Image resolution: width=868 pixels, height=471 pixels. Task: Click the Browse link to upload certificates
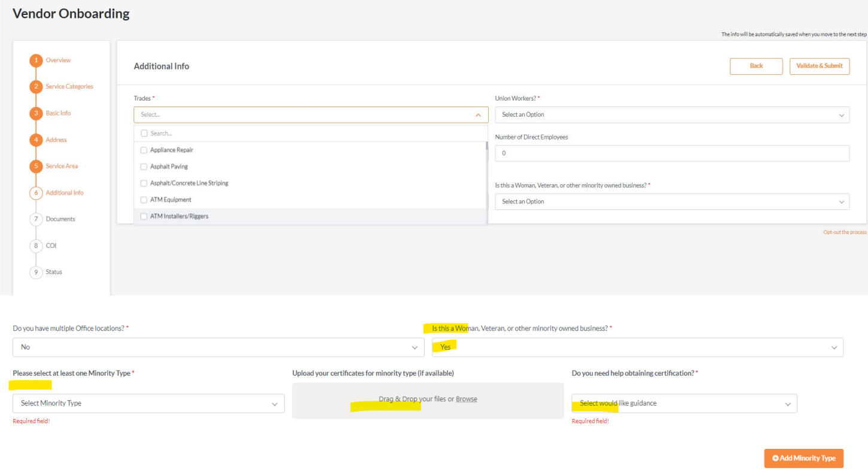click(x=466, y=399)
